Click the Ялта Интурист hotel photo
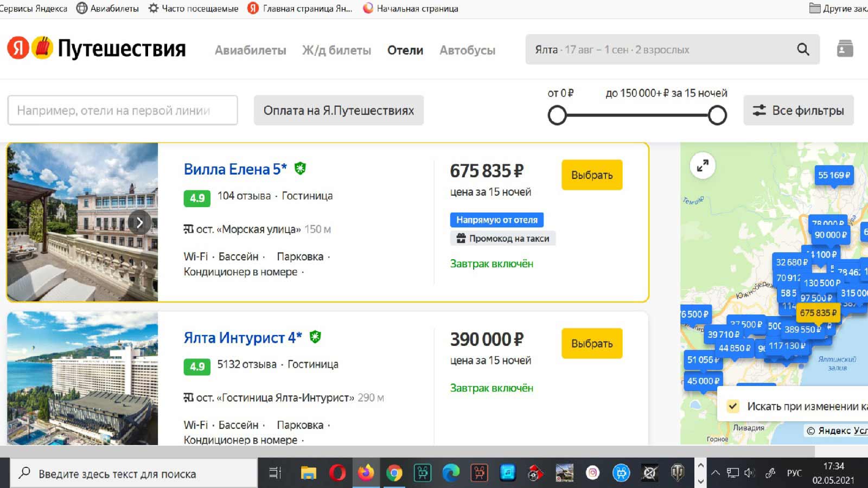The image size is (868, 488). pyautogui.click(x=82, y=378)
